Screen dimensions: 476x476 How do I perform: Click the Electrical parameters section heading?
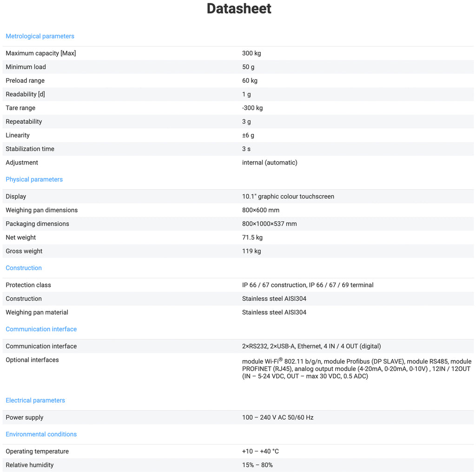point(35,400)
